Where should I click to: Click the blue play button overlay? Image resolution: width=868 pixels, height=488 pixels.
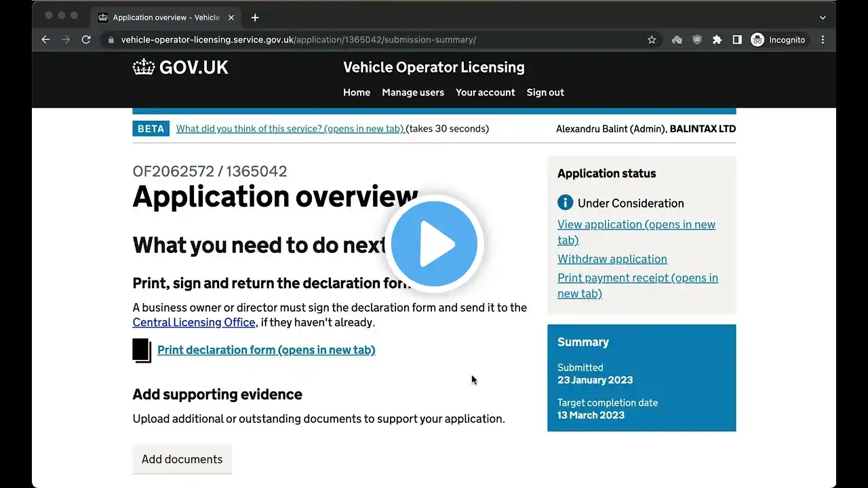point(434,244)
